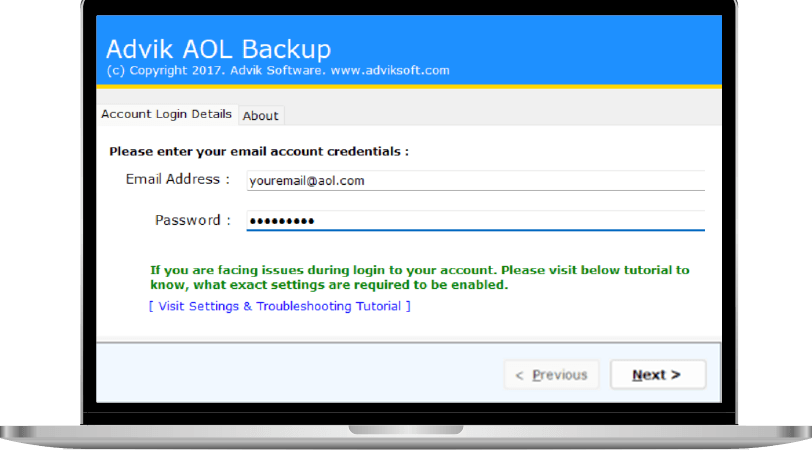This screenshot has height=450, width=812.
Task: Click empty footer area left of Previous
Action: click(300, 373)
